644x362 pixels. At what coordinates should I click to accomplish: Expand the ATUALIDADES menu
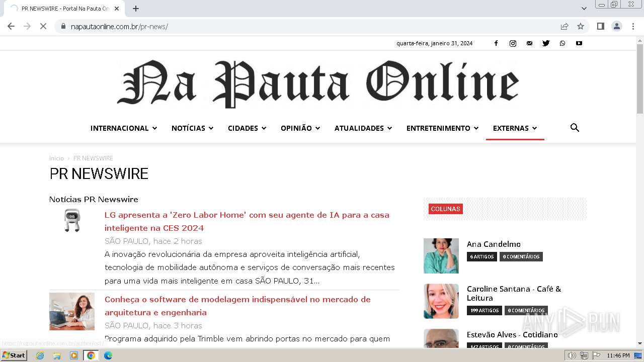363,128
